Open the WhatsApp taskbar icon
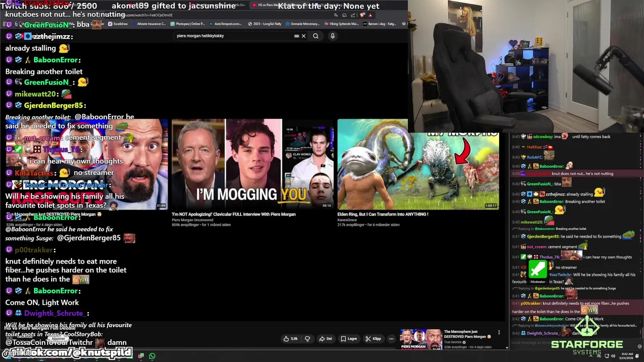Viewport: 644px width, 362px height. coord(152,356)
